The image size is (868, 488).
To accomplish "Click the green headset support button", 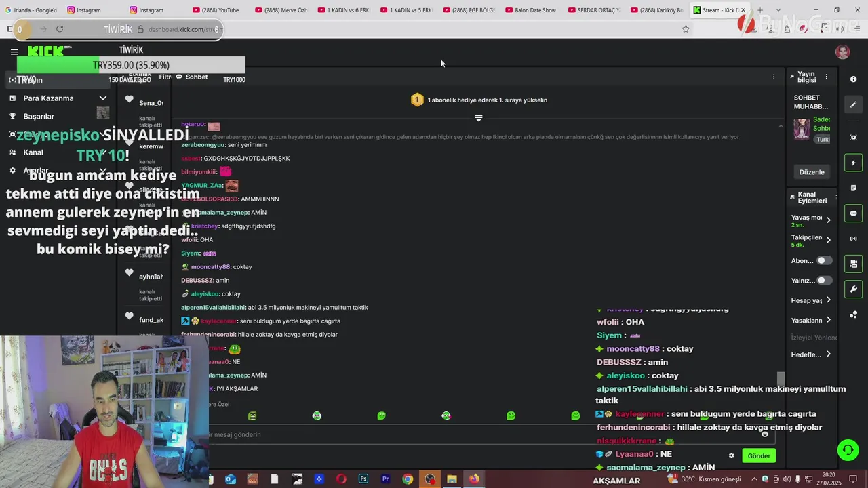I will [847, 449].
